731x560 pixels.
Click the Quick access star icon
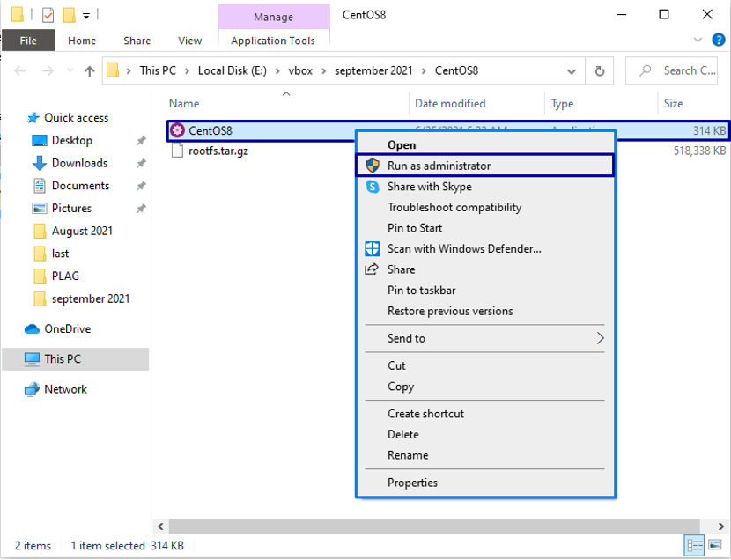tap(33, 118)
